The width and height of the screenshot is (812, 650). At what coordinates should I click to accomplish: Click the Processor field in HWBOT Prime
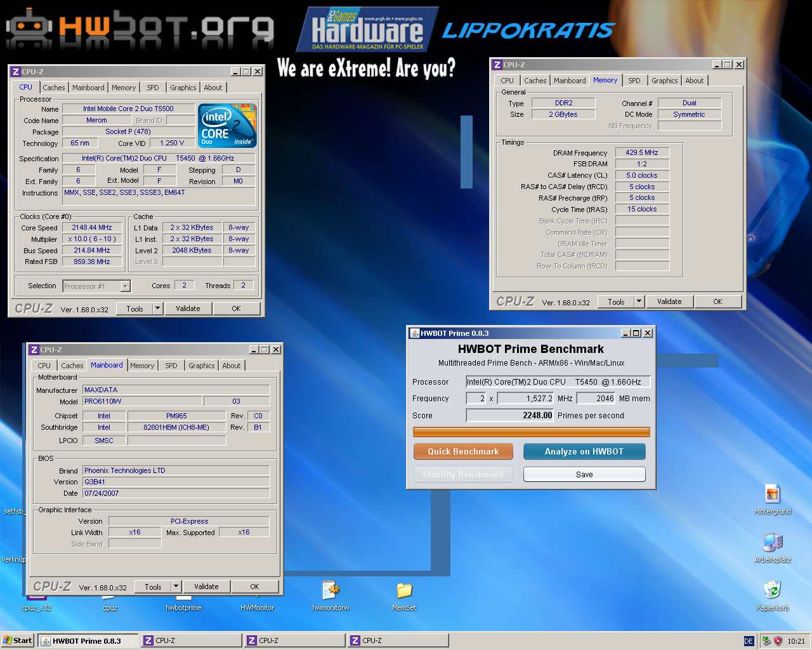(558, 381)
